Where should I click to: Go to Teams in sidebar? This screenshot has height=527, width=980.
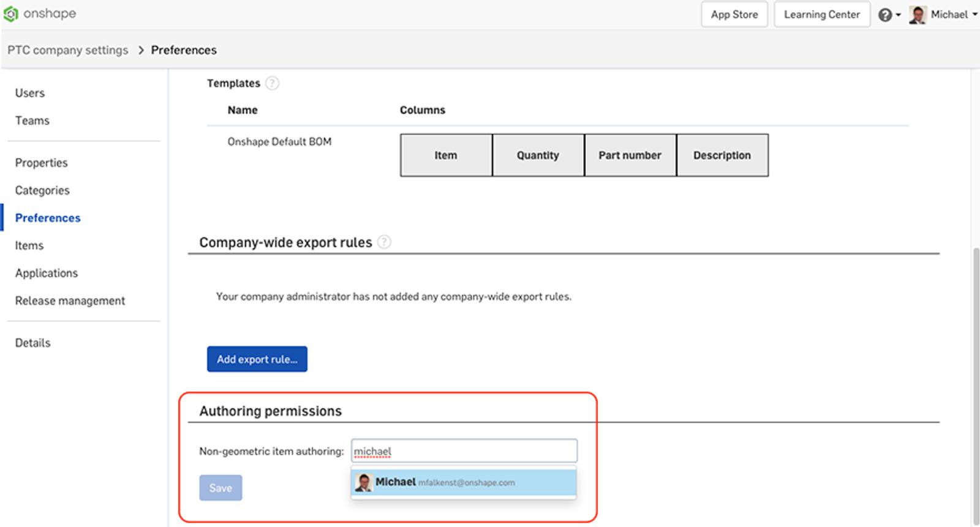click(32, 121)
